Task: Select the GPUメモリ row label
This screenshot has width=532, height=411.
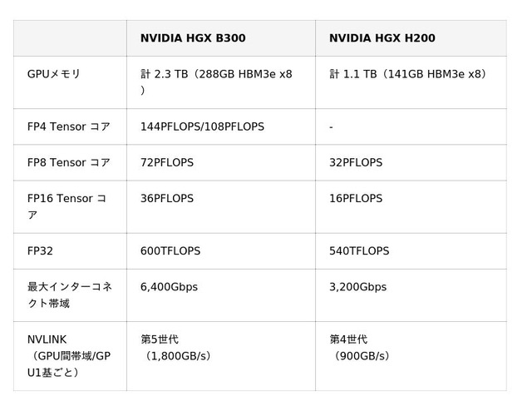Action: click(54, 74)
